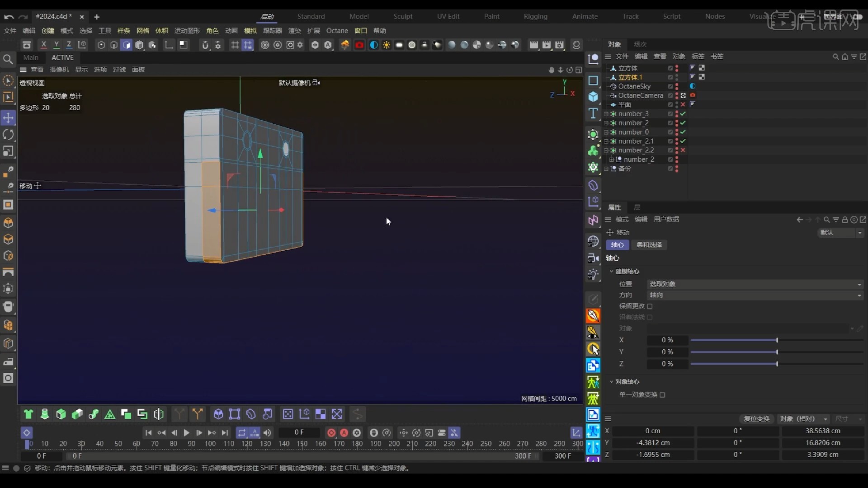868x488 pixels.
Task: Toggle visibility dots for 立方体 object
Action: click(677, 68)
